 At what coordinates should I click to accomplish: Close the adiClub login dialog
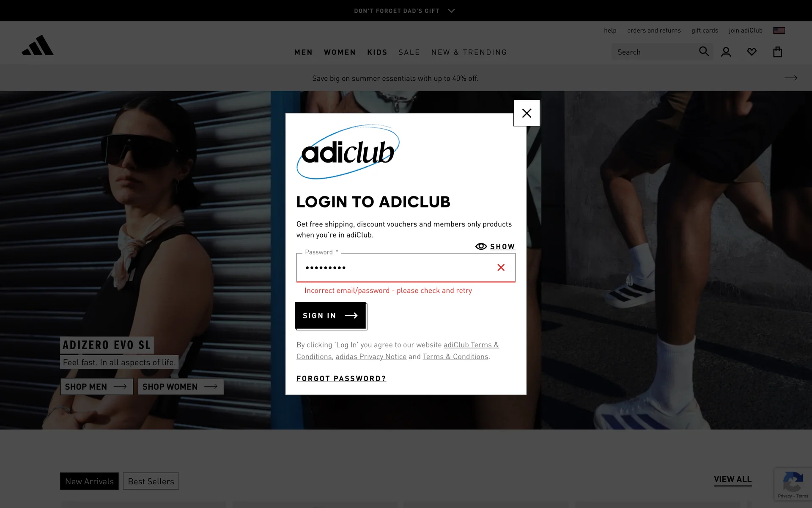[527, 113]
